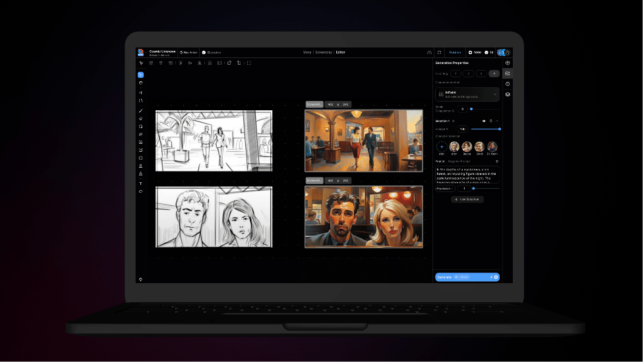
Task: Select the Text tool in left toolbar
Action: click(140, 183)
